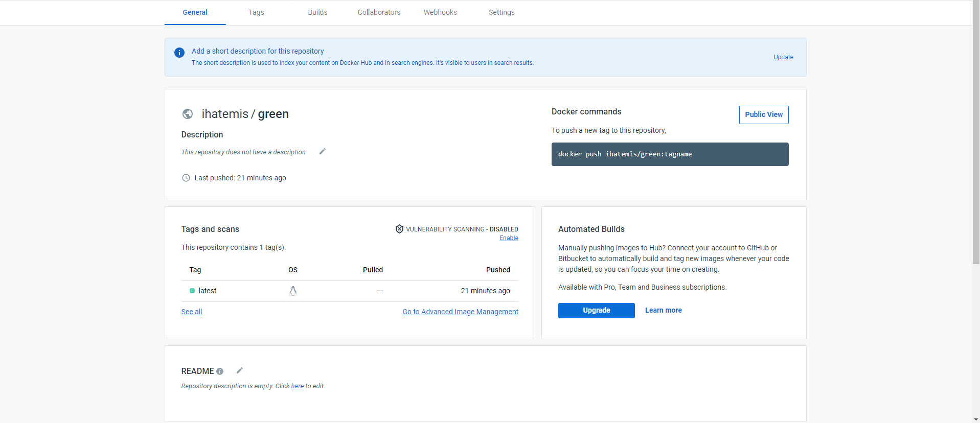Click the latest tag name
Image resolution: width=980 pixels, height=423 pixels.
coord(208,291)
